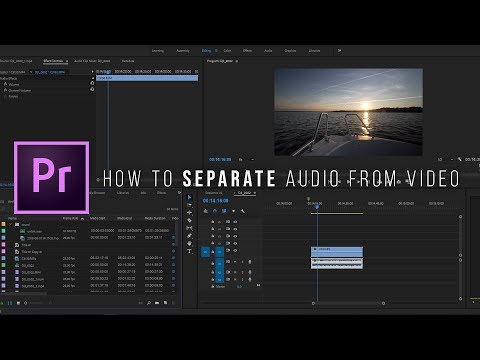Screen dimensions: 480x360
Task: Select the Pen tool
Action: 189,236
